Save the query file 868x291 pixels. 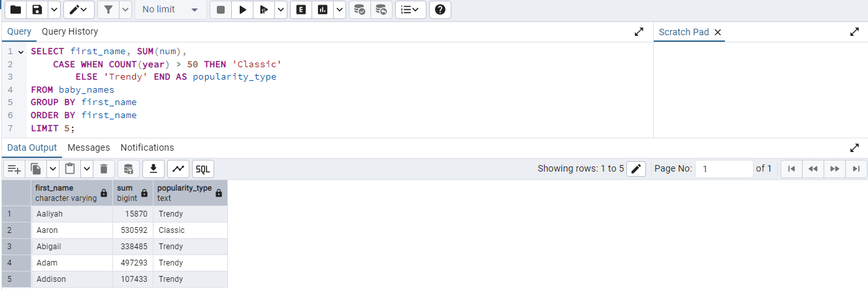coord(37,10)
